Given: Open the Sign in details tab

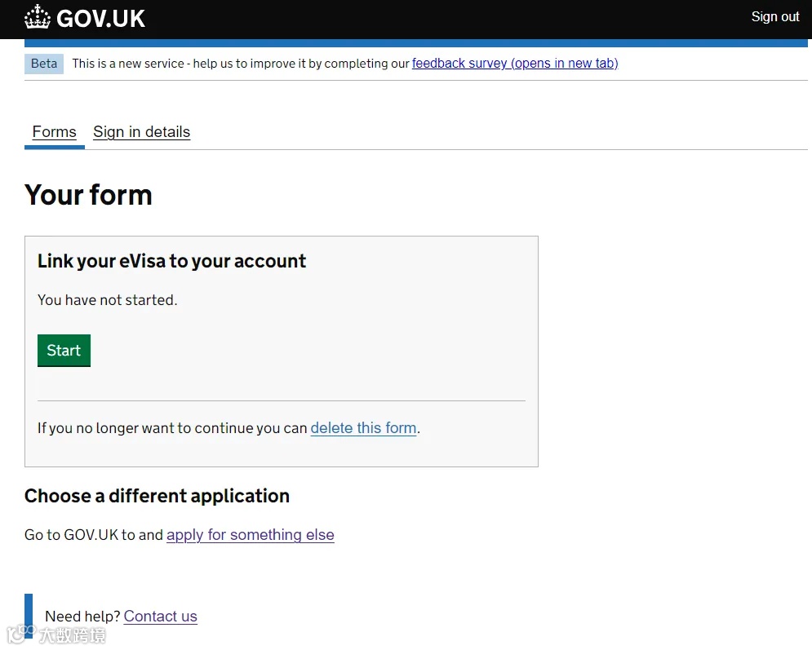Looking at the screenshot, I should tap(141, 132).
